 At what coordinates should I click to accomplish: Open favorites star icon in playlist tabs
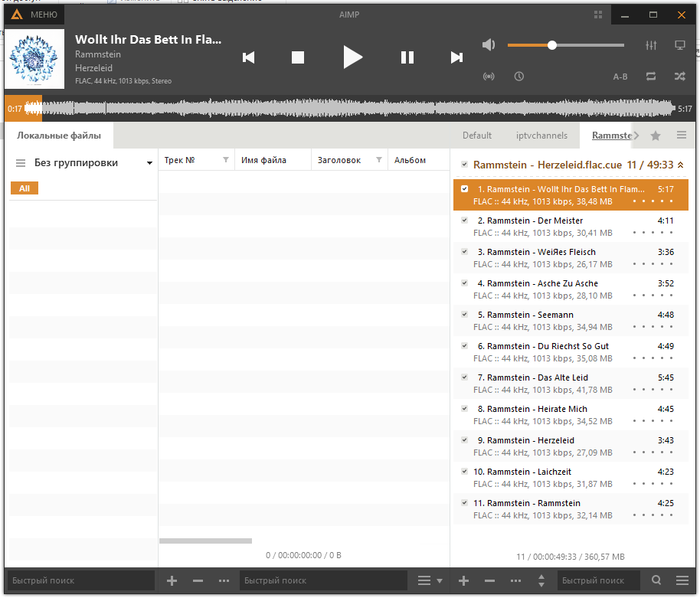pos(656,136)
